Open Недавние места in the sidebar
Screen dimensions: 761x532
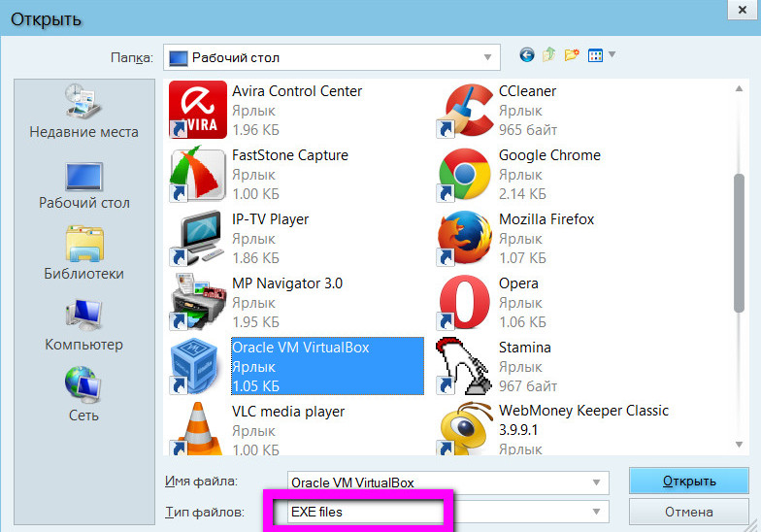point(83,111)
